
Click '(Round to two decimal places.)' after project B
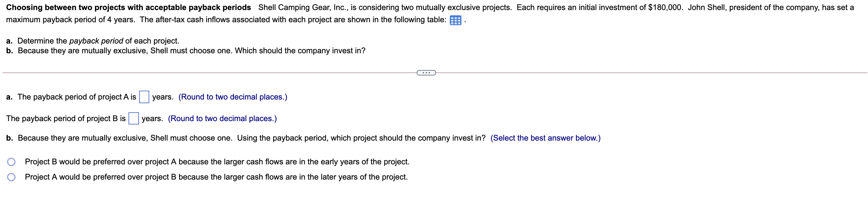click(223, 118)
